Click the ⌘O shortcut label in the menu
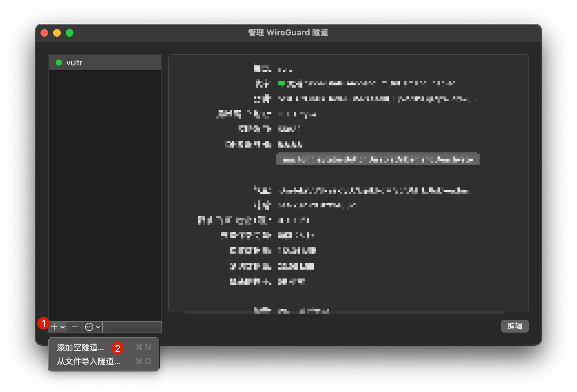The height and width of the screenshot is (392, 577). click(x=143, y=361)
